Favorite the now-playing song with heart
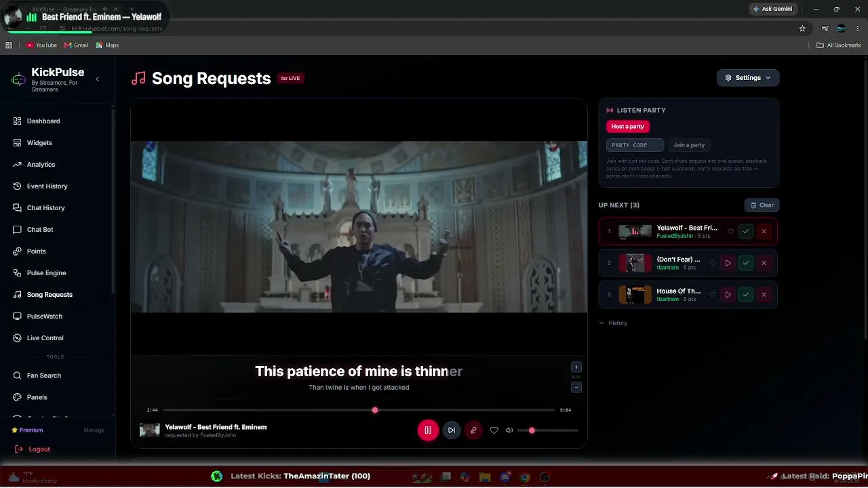868x488 pixels. [494, 430]
